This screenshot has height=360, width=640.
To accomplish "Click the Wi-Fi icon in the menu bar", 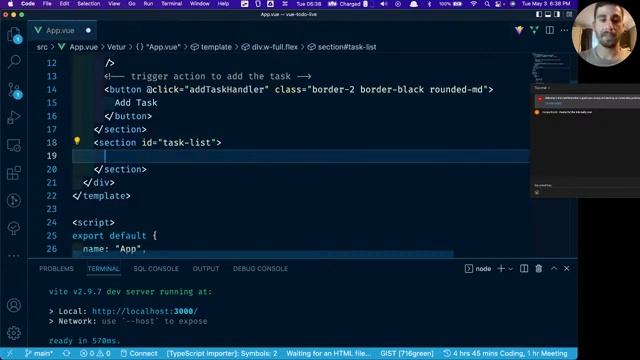I will point(473,4).
